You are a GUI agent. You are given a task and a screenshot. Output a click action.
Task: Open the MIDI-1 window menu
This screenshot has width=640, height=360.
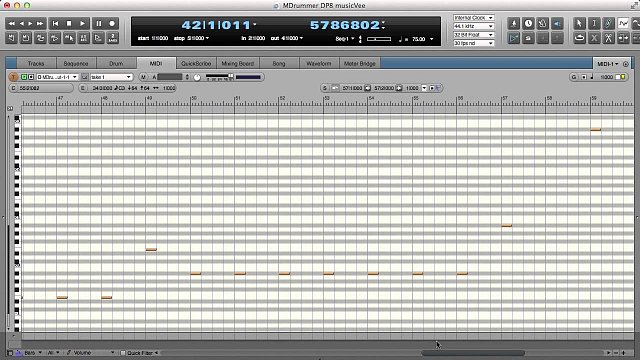pyautogui.click(x=607, y=64)
